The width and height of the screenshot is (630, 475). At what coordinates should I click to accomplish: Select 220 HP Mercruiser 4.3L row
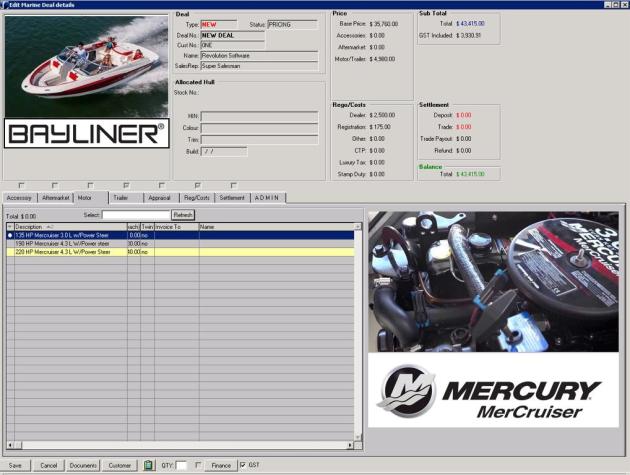(180, 252)
